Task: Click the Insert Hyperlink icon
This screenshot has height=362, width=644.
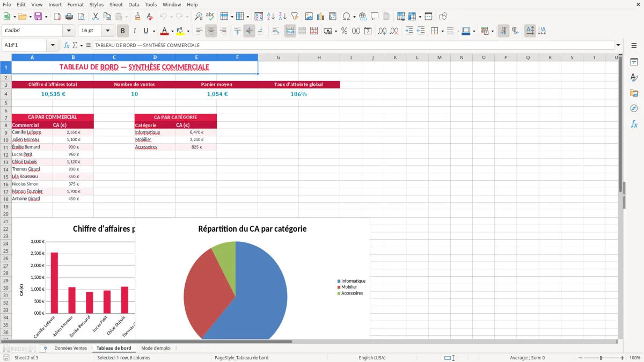Action: tap(363, 16)
